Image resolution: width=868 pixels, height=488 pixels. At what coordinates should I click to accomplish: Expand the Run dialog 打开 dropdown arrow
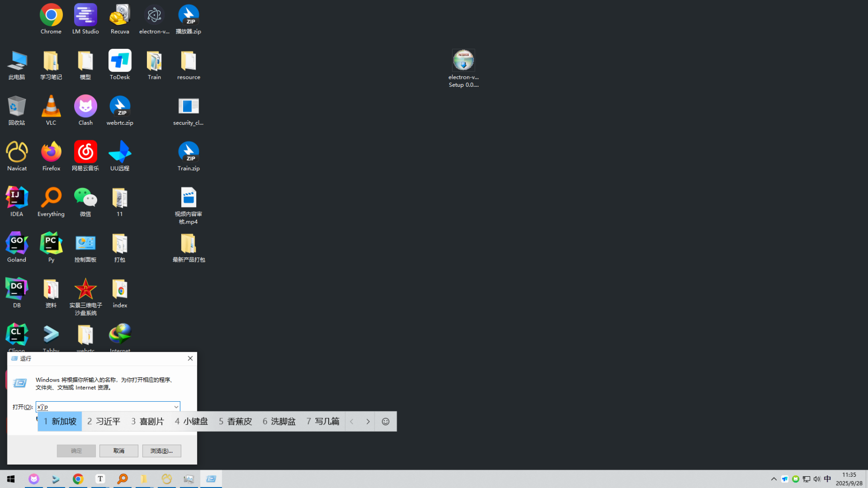coord(176,407)
